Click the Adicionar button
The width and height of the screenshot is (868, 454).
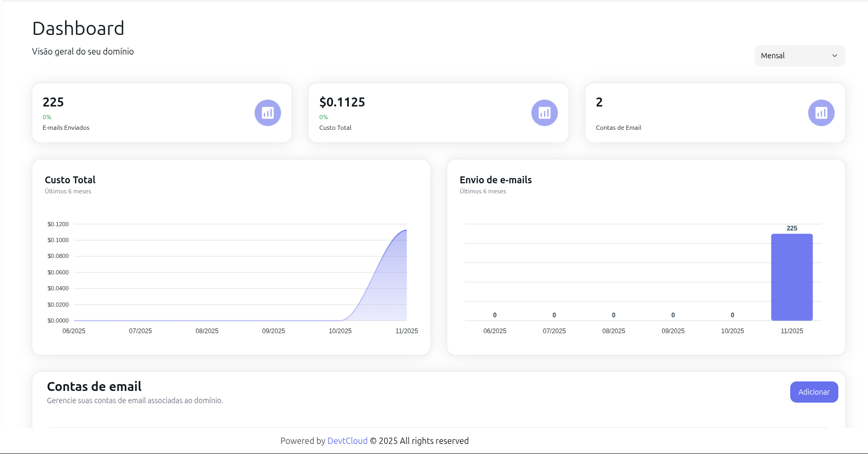813,392
